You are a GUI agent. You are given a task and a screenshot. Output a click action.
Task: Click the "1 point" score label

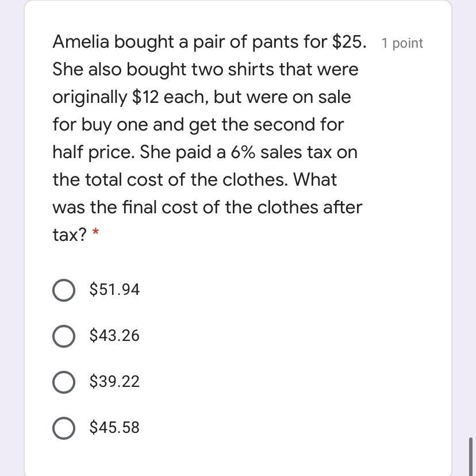point(402,44)
